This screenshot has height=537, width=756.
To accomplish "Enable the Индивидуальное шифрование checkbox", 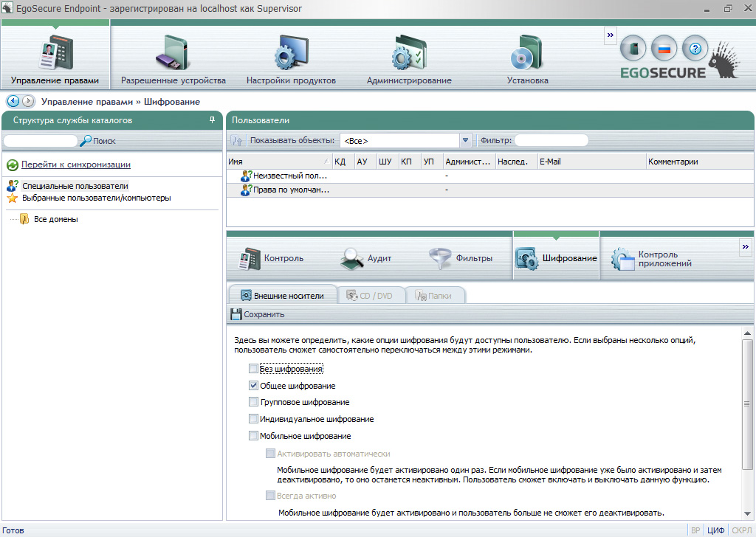I will (x=254, y=419).
